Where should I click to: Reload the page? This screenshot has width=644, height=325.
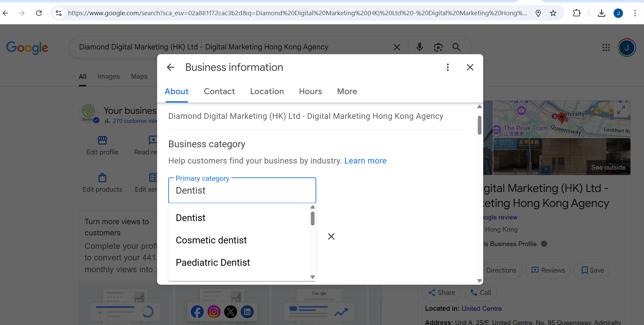[39, 13]
